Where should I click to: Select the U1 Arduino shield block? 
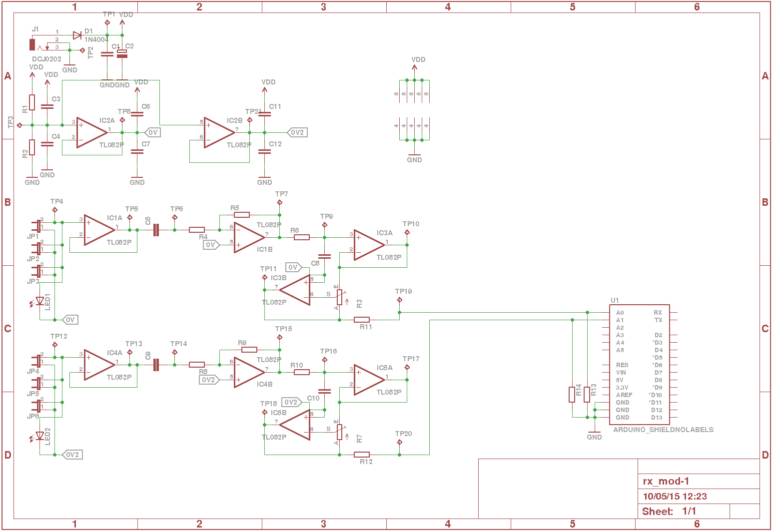[640, 365]
